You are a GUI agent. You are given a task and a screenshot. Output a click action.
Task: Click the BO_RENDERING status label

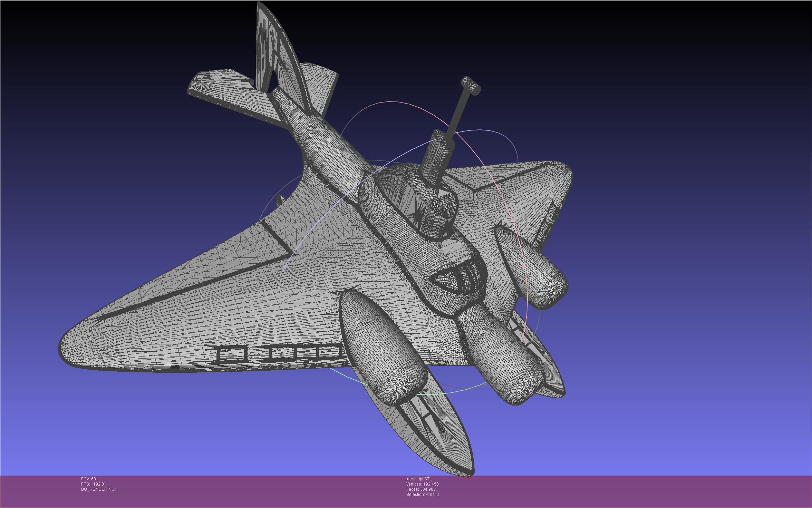(98, 489)
